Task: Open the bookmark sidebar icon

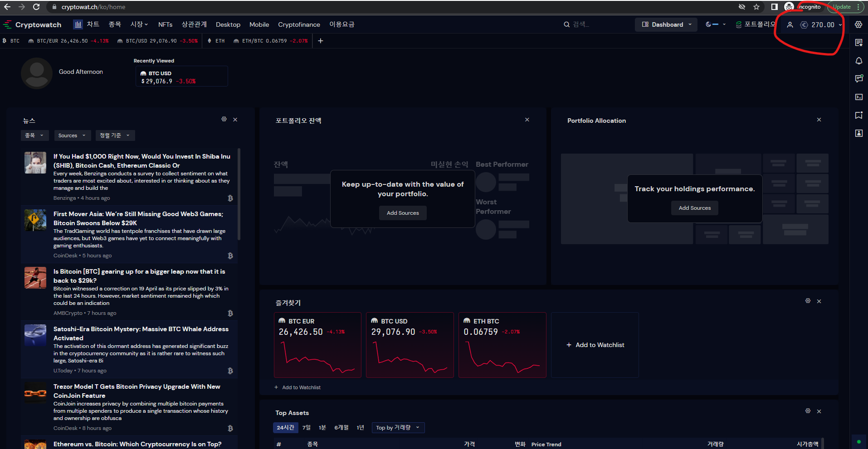Action: coord(858,115)
